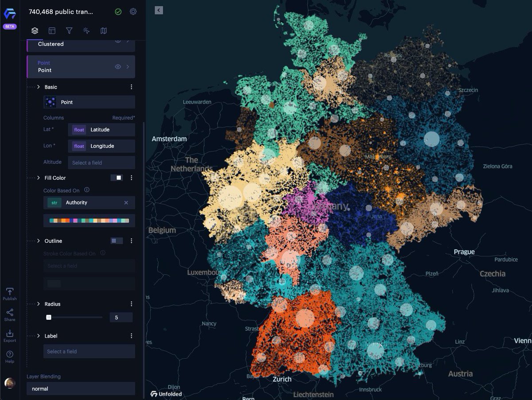Screen dimensions: 532x400
Task: Open Help from left sidebar
Action: point(10,357)
